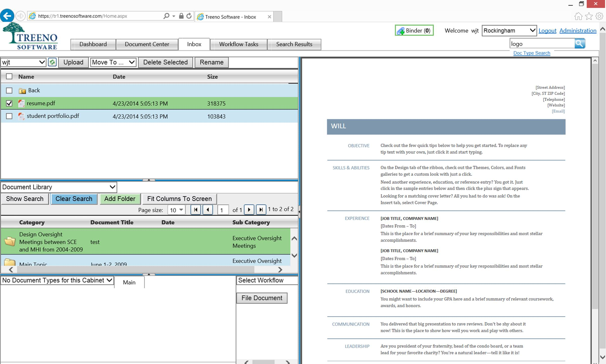Click the next page arrow
This screenshot has height=364, width=606.
[x=249, y=210]
